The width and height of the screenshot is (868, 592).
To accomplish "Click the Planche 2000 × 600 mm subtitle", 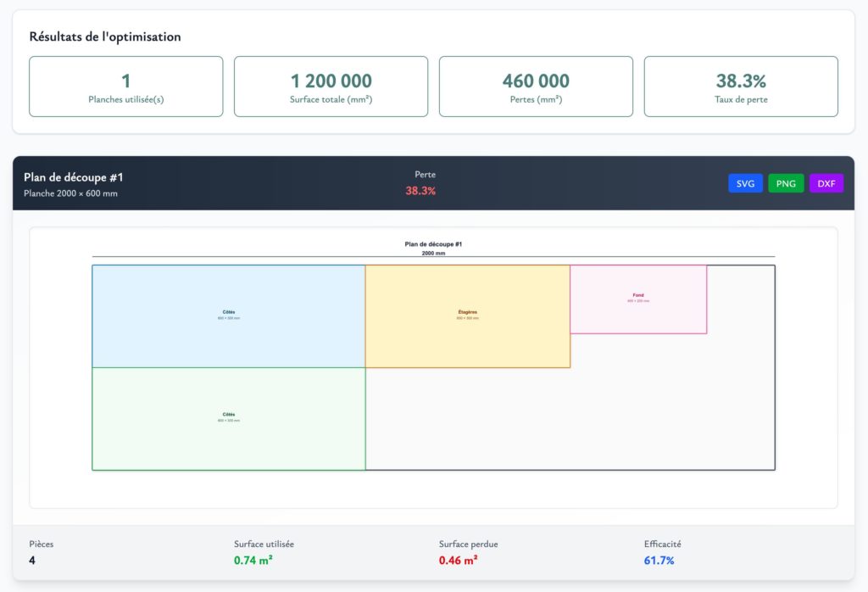I will point(71,193).
